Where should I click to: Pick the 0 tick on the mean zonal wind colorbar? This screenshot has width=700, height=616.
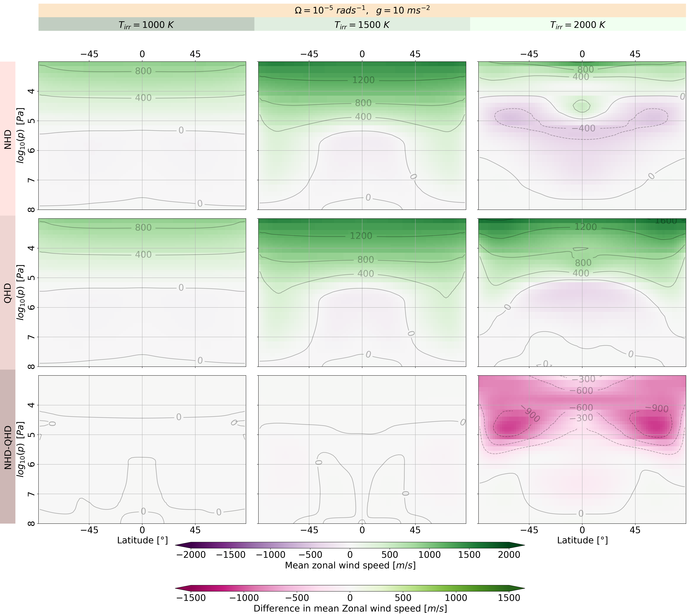350,555
